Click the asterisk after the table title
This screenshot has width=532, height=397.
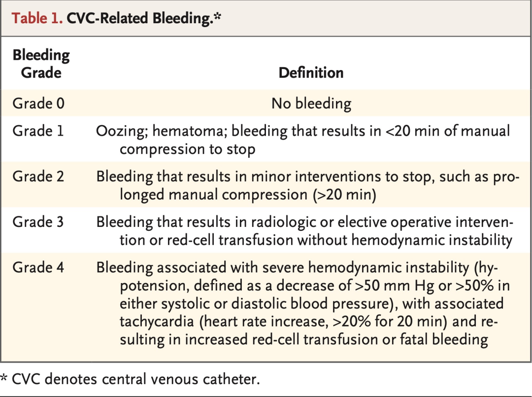point(216,16)
